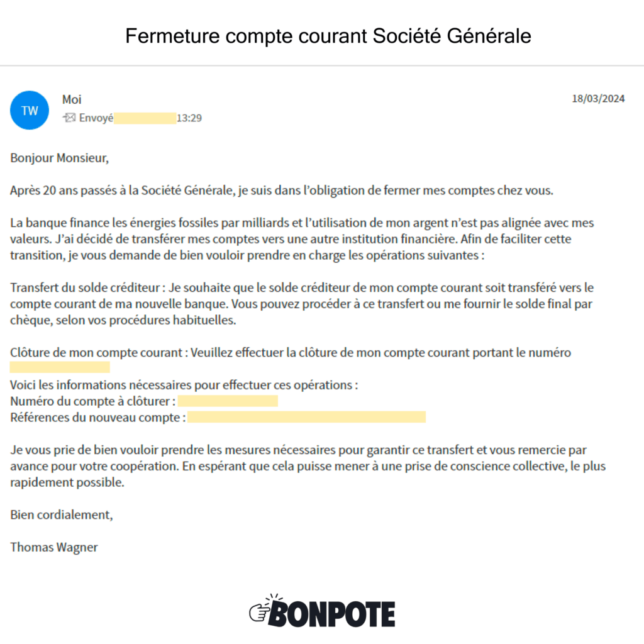Click the pointing hand icon in the logo

click(258, 610)
